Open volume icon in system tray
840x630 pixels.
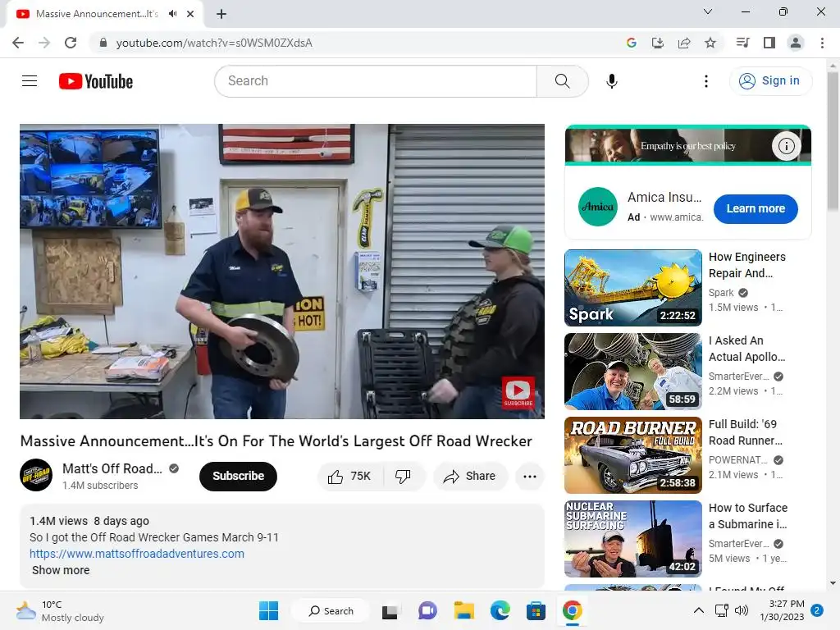click(741, 610)
